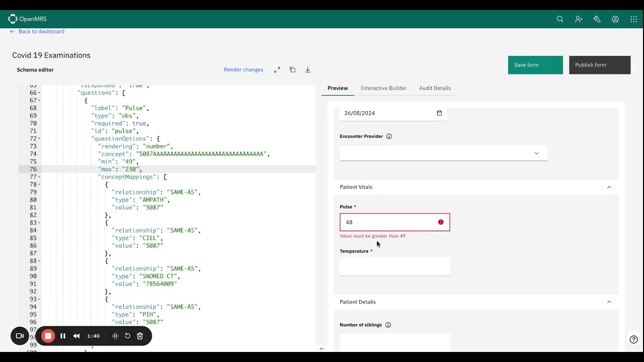This screenshot has width=644, height=362.
Task: Collapse the Patient Vitals section
Action: click(x=609, y=187)
